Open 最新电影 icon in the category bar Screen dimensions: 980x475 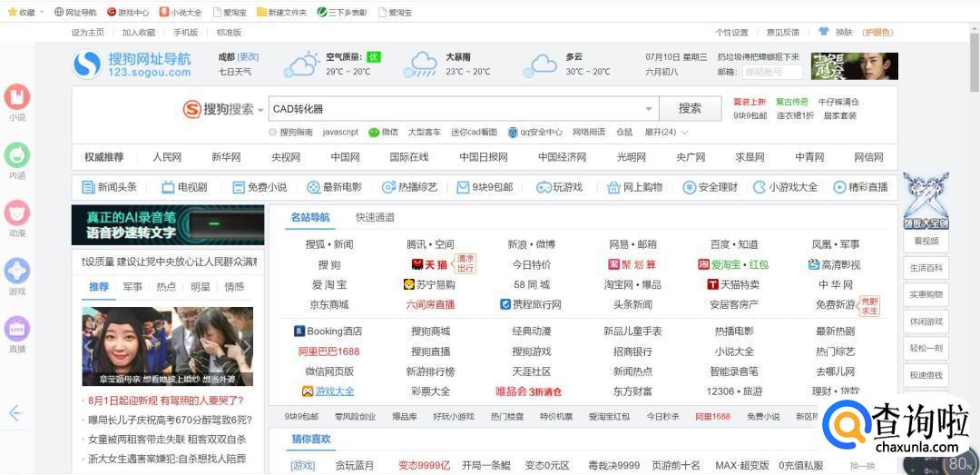pos(313,187)
